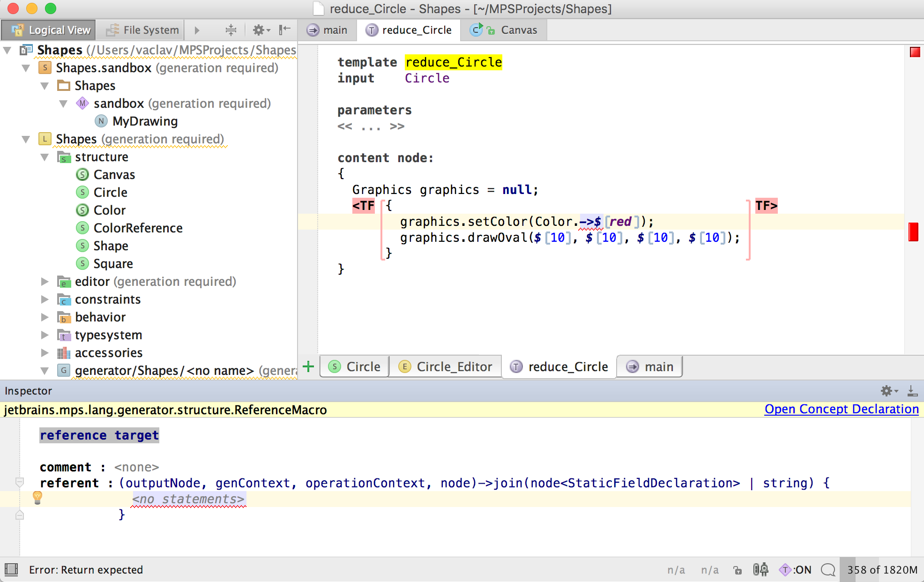
Task: Click the hide project panel icon
Action: point(284,30)
